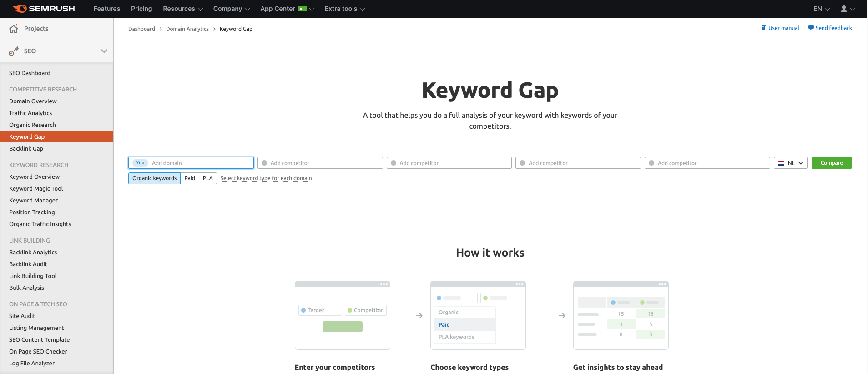Select the Organic keywords tab

pos(155,178)
